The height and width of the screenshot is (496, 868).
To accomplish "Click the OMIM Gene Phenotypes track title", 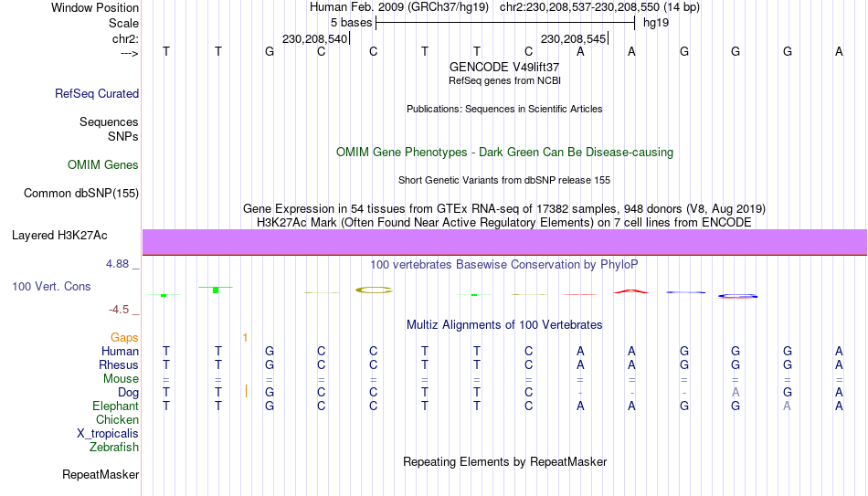I will [x=504, y=153].
